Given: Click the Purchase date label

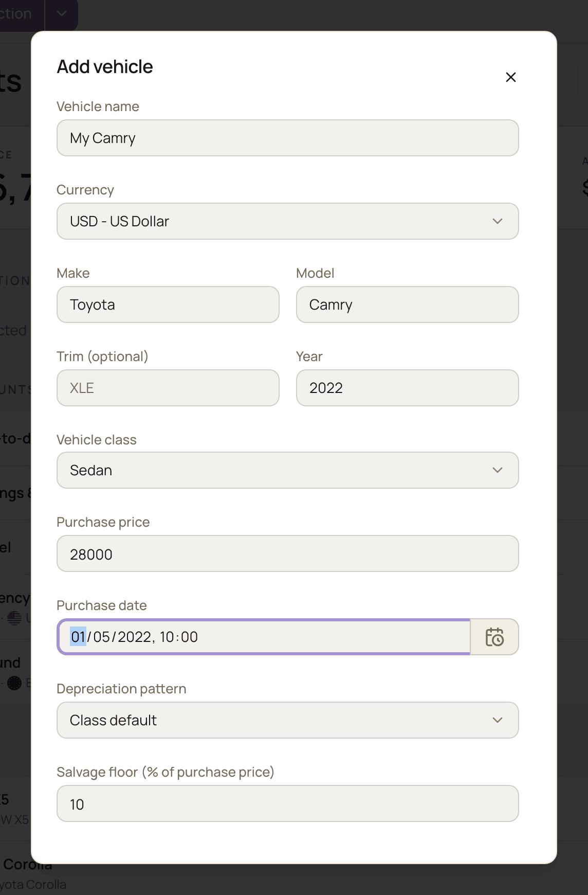Looking at the screenshot, I should [102, 605].
